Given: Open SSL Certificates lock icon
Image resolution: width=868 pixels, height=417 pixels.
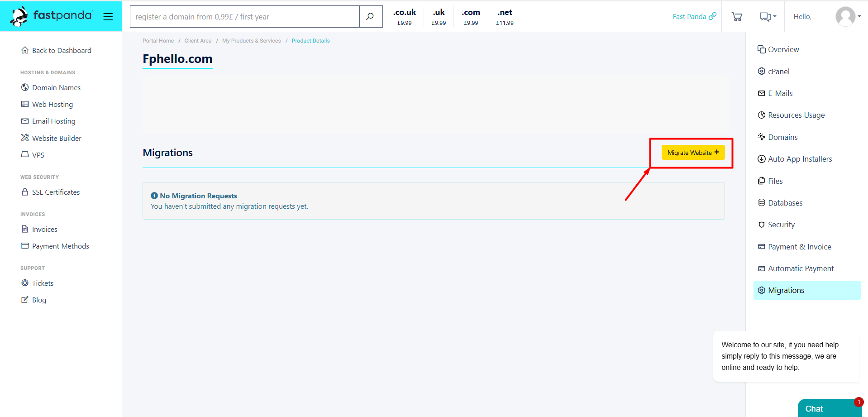Looking at the screenshot, I should tap(25, 192).
